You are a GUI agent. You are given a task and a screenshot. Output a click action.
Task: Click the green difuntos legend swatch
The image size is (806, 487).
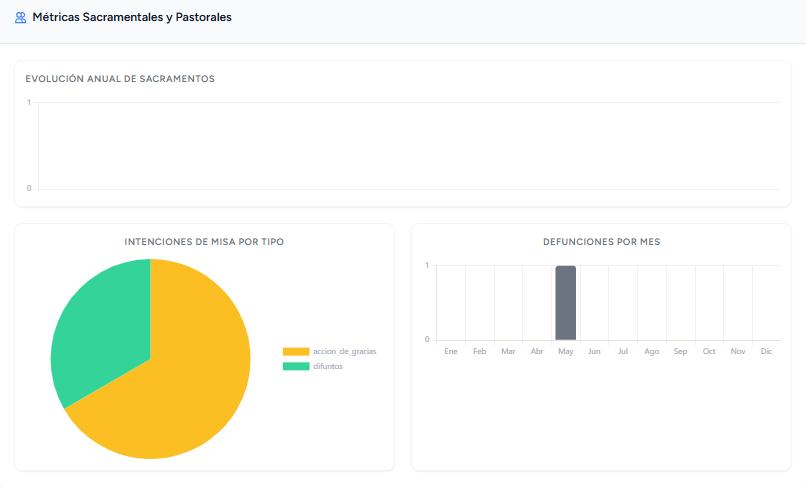click(296, 366)
